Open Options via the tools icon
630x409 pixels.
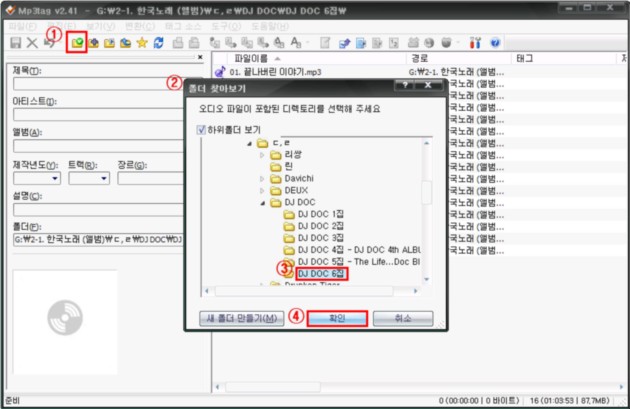pos(475,43)
